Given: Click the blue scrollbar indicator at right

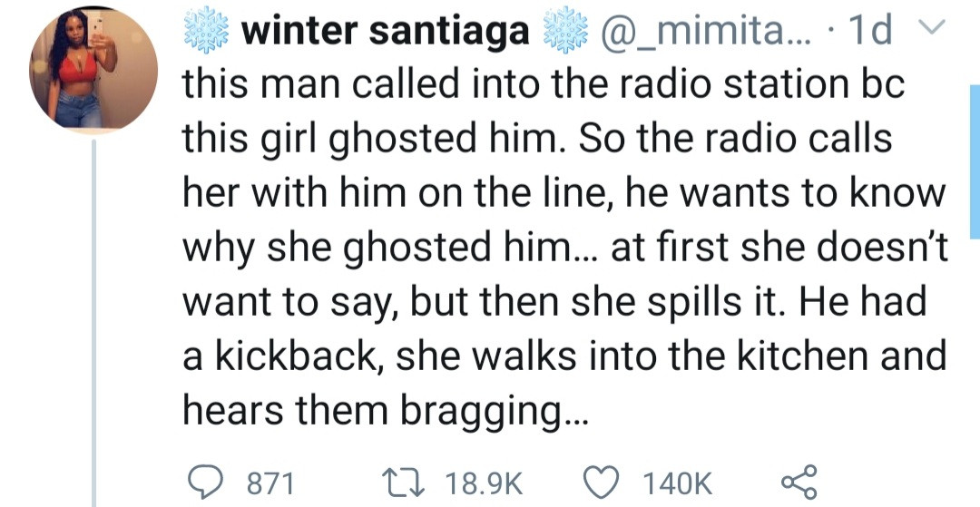Looking at the screenshot, I should point(975,161).
